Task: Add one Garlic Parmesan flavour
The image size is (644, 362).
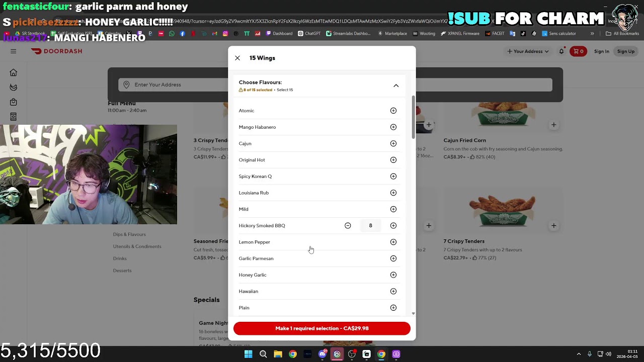Action: pyautogui.click(x=393, y=258)
